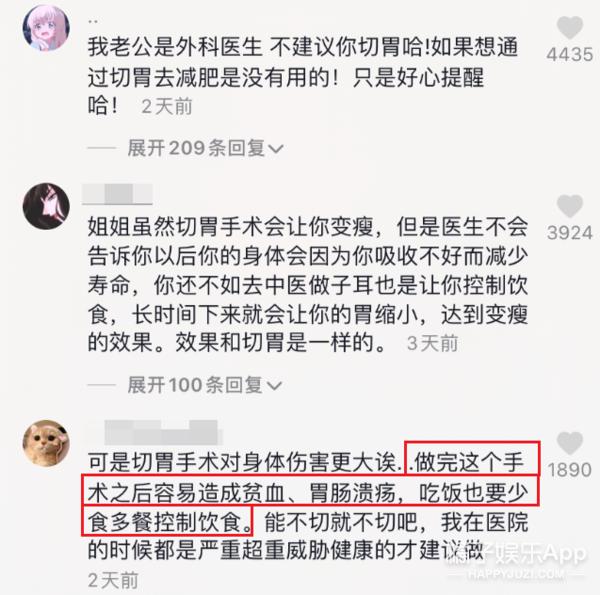Like the comment showing 1890 likes
Screen dimensions: 600x595
(569, 443)
